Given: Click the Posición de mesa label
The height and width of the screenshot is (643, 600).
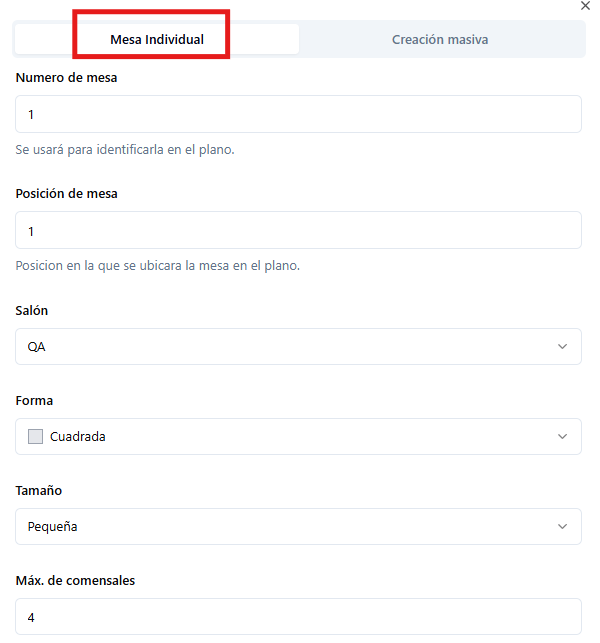Looking at the screenshot, I should click(x=67, y=193).
